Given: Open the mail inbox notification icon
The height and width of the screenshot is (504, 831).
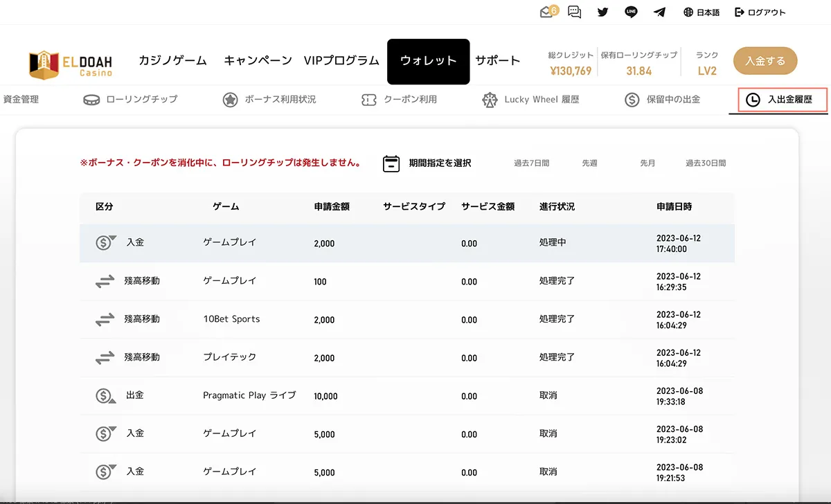Looking at the screenshot, I should [548, 12].
